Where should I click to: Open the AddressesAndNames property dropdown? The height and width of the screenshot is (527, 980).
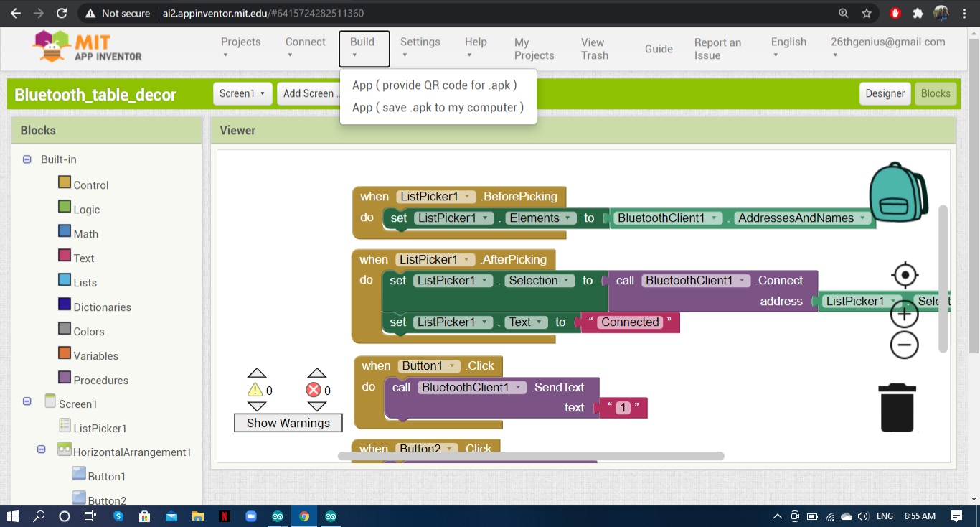pos(802,218)
